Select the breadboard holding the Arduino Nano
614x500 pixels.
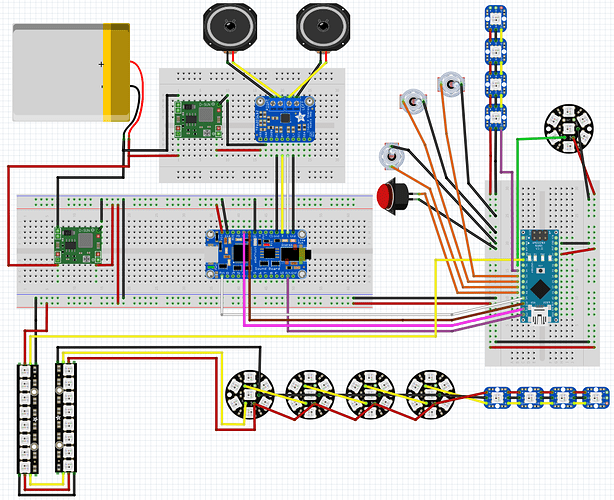point(542,273)
